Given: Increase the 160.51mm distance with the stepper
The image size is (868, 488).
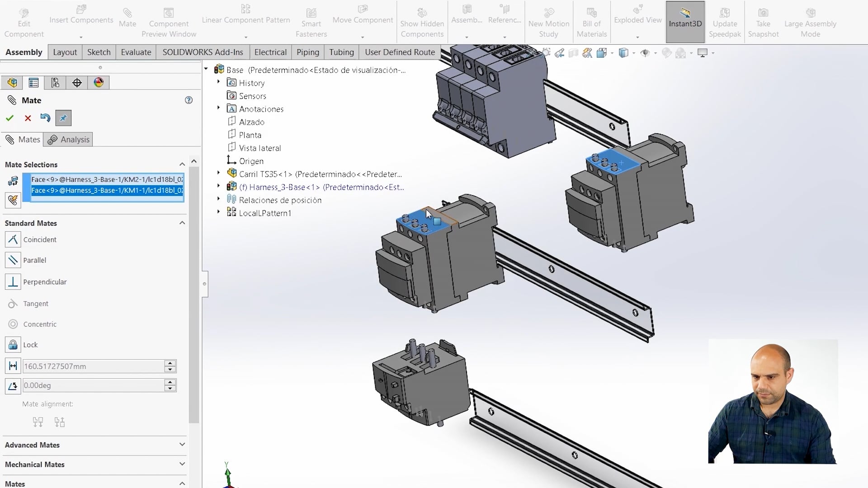Looking at the screenshot, I should point(170,363).
